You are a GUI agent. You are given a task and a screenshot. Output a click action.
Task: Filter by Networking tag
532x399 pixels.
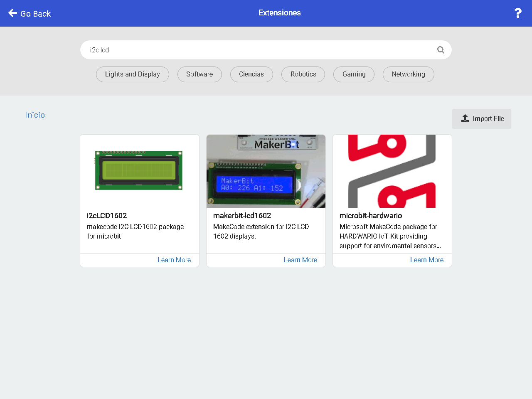(408, 74)
